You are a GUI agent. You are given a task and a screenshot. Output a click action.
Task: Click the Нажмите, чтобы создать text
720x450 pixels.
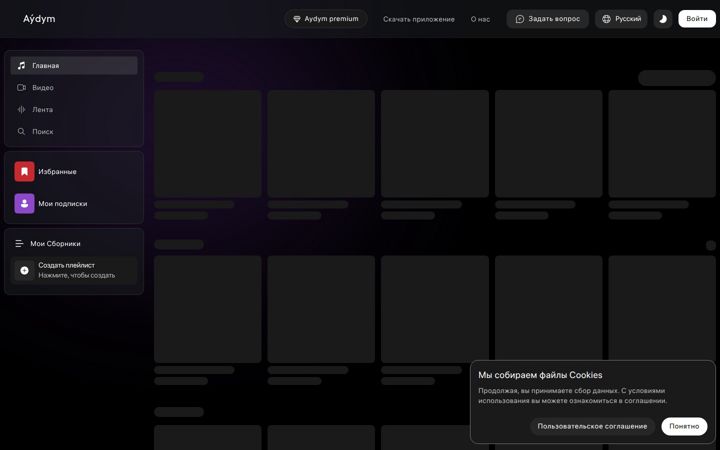pyautogui.click(x=77, y=276)
